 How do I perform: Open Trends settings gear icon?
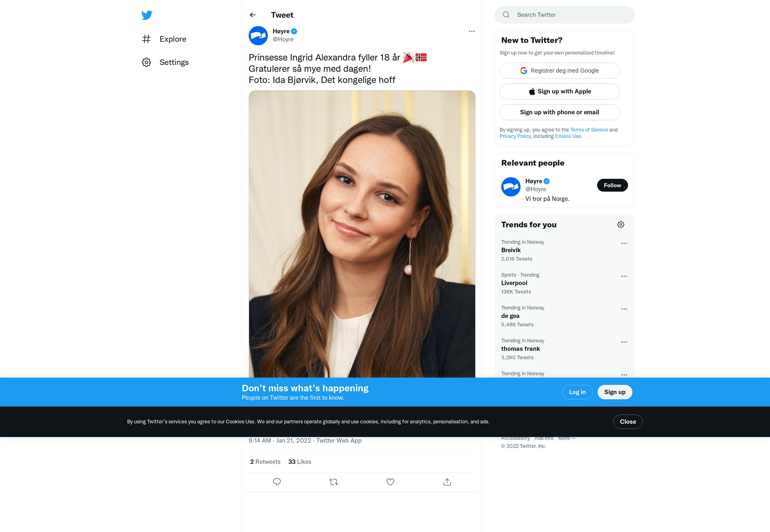(621, 225)
